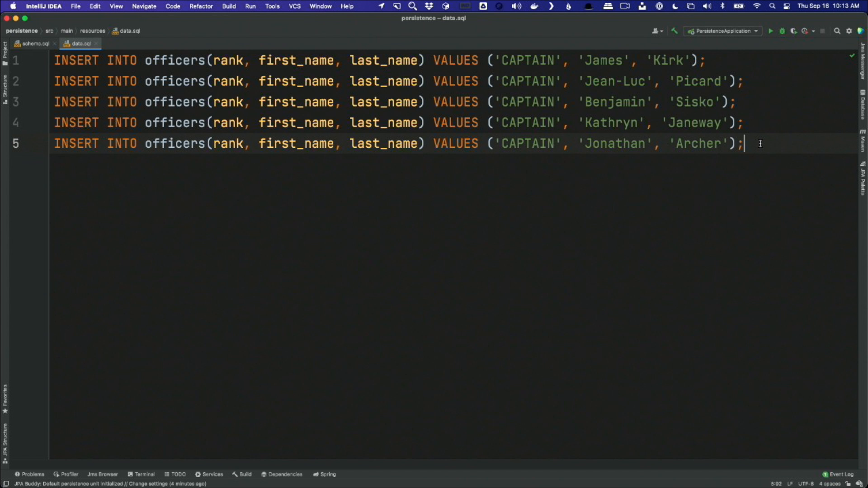Screen dimensions: 868x488
Task: Open the Refactor menu
Action: point(201,6)
